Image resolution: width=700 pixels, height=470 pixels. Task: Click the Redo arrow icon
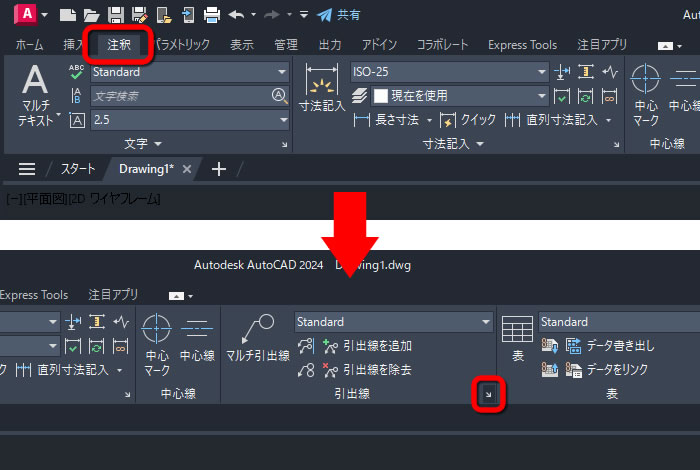coord(271,15)
